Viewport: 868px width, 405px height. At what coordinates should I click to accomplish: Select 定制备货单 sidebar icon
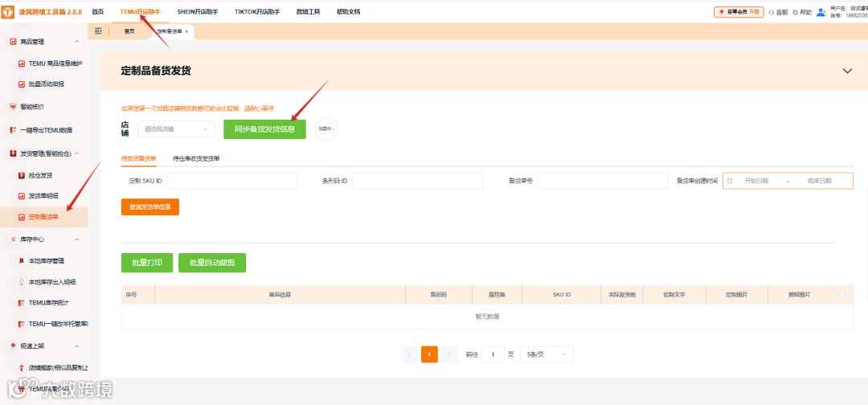22,217
